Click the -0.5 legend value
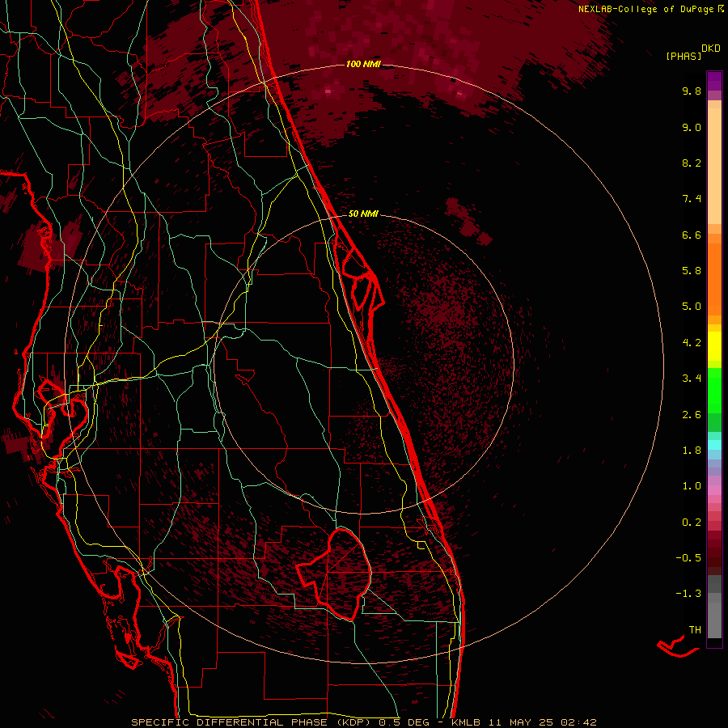The height and width of the screenshot is (728, 728). pyautogui.click(x=688, y=558)
